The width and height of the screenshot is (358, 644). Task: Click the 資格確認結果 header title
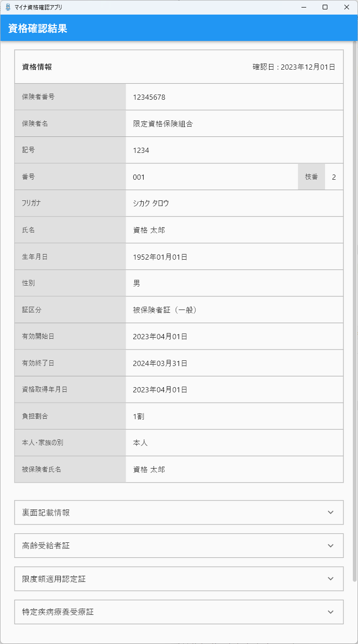[38, 28]
